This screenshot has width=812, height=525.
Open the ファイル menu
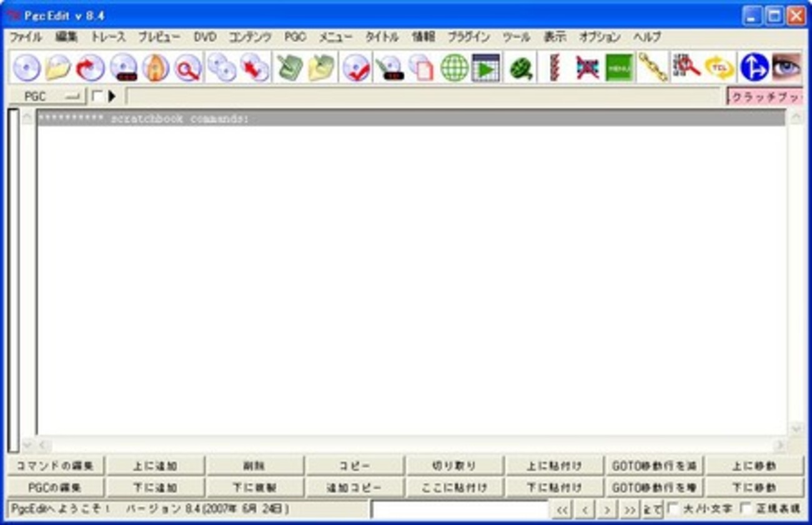pos(26,37)
